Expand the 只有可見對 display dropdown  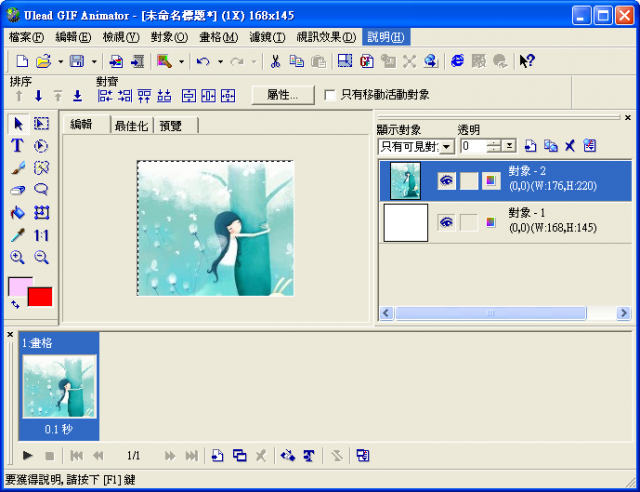447,146
